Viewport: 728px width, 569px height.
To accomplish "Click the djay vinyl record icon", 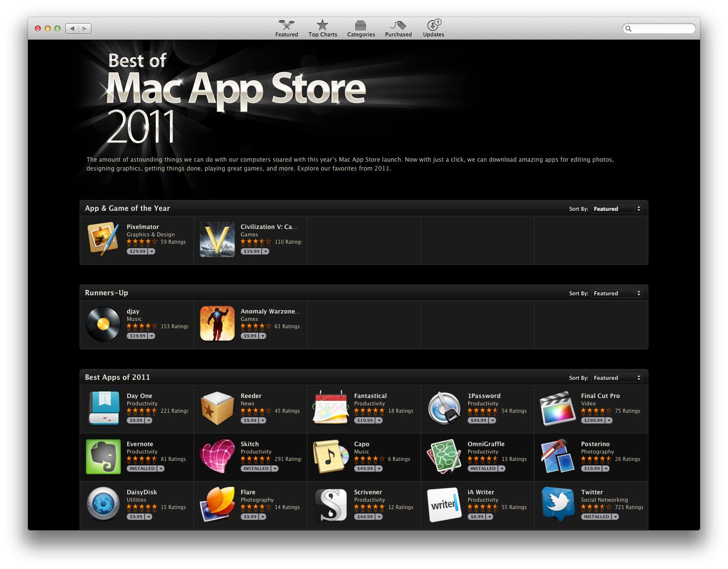I will click(x=103, y=324).
